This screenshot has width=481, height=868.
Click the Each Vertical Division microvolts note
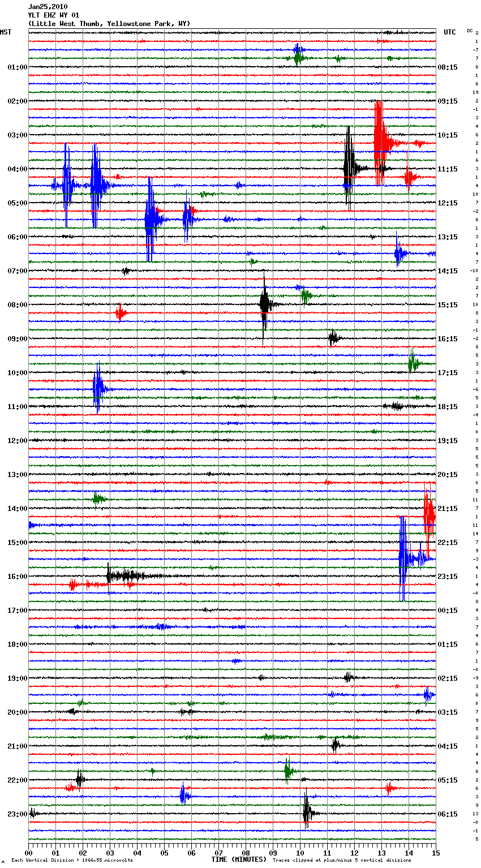click(x=72, y=860)
